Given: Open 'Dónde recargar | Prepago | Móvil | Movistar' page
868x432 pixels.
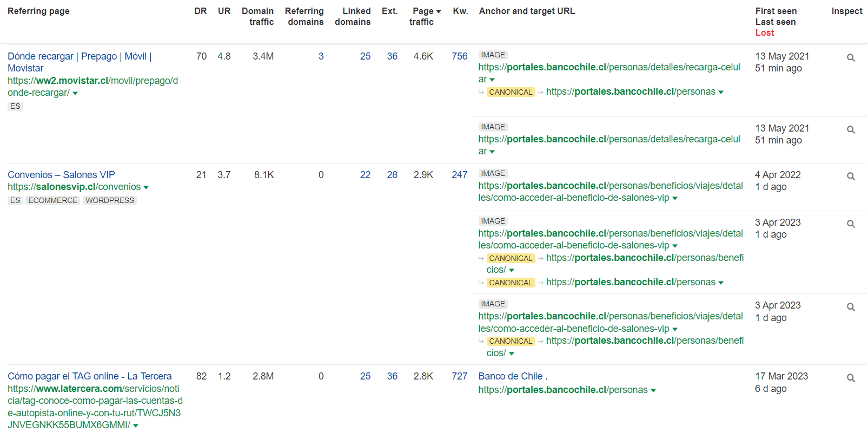Looking at the screenshot, I should (79, 62).
